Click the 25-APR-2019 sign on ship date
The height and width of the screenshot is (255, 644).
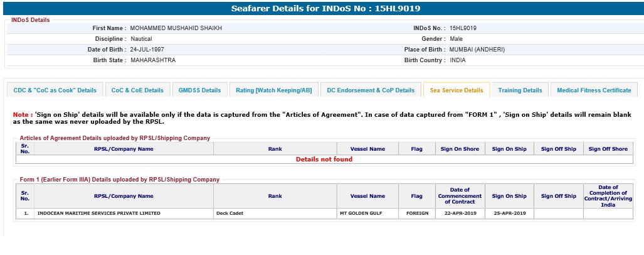(509, 214)
